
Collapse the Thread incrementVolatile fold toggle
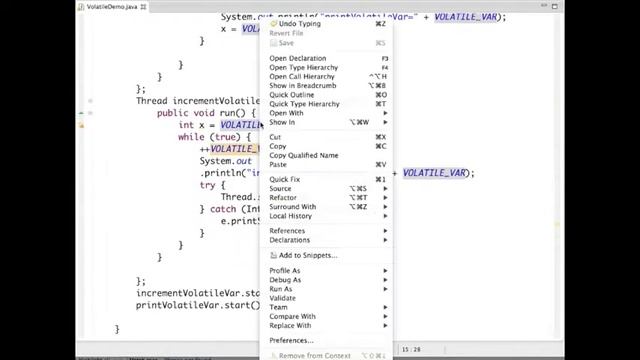point(90,101)
